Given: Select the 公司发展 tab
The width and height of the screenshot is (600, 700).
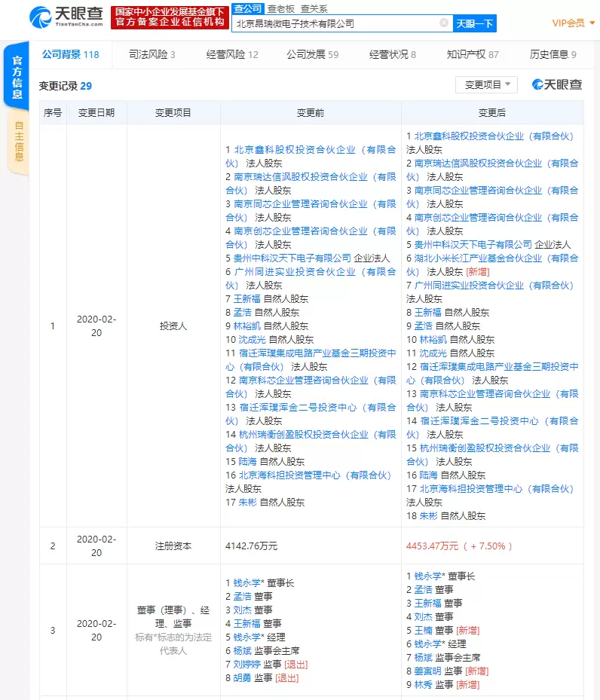Looking at the screenshot, I should pyautogui.click(x=312, y=55).
